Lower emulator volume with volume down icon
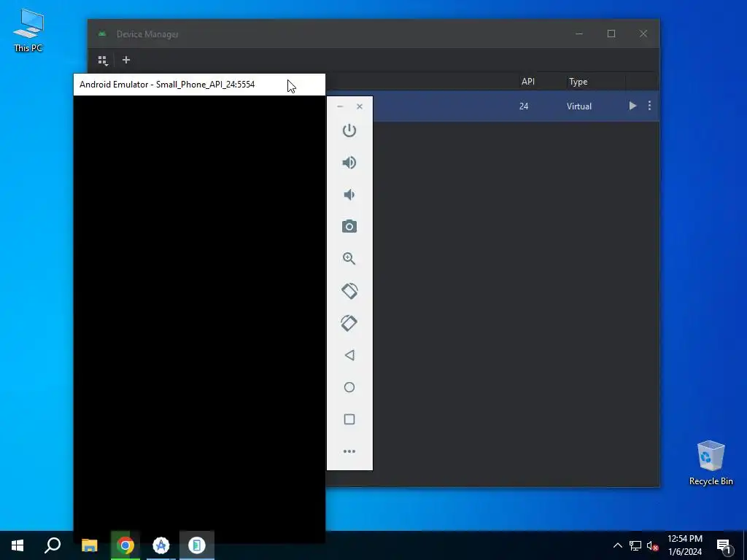 pos(349,194)
